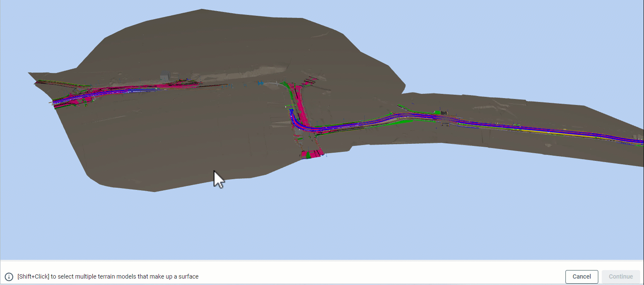This screenshot has height=285, width=644.
Task: Click the small gray structure above left road
Action: pos(165,78)
